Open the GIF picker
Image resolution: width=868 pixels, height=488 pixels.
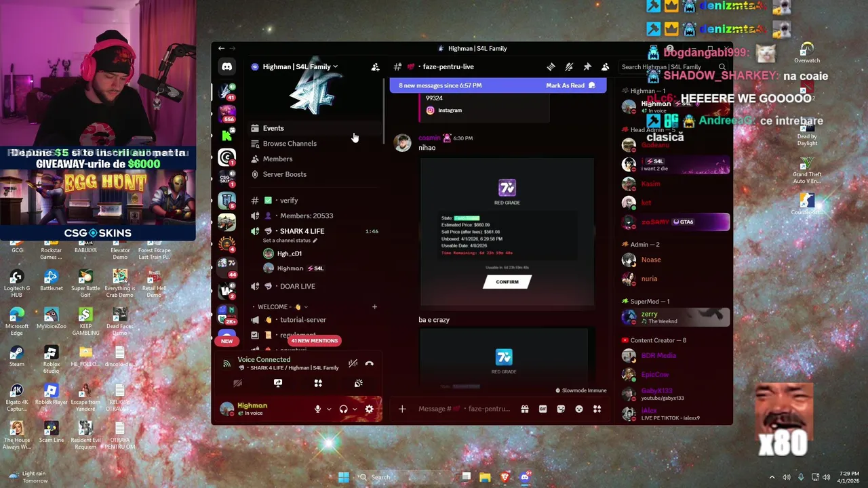coord(542,409)
